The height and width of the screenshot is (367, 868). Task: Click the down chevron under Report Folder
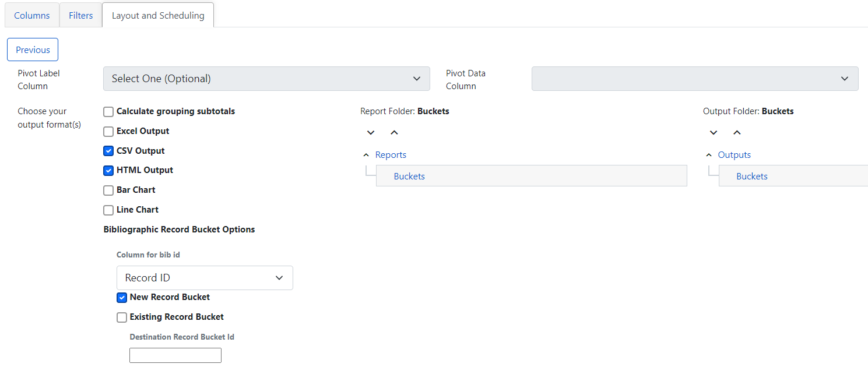371,132
